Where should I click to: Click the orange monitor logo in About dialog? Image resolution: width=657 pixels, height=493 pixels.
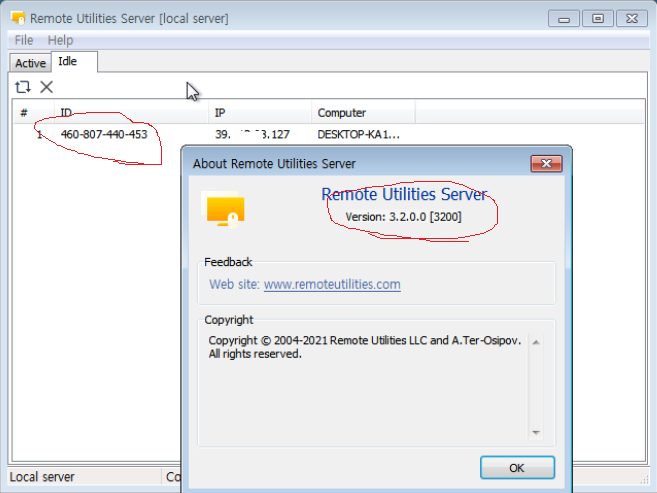(x=225, y=210)
